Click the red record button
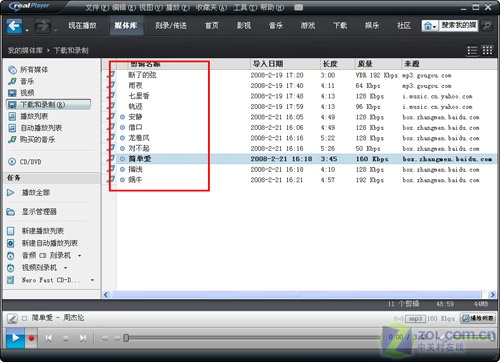500x362 pixels. [31, 338]
